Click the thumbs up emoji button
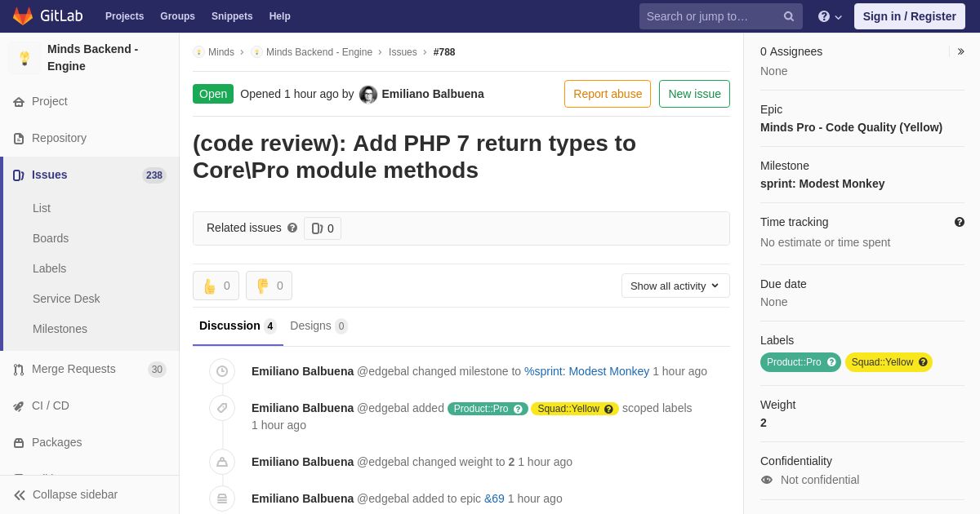Screen dimensions: 980x514 (216, 286)
